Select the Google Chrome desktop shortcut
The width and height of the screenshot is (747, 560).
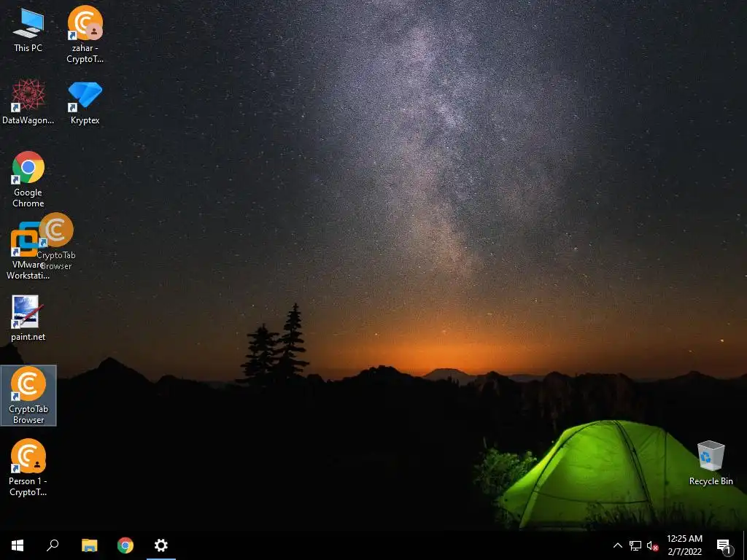(x=28, y=179)
